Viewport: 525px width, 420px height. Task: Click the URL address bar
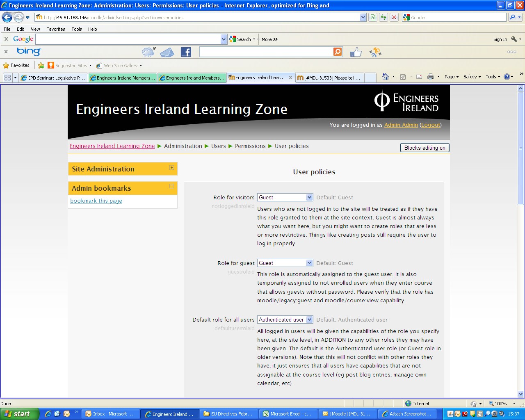[197, 17]
